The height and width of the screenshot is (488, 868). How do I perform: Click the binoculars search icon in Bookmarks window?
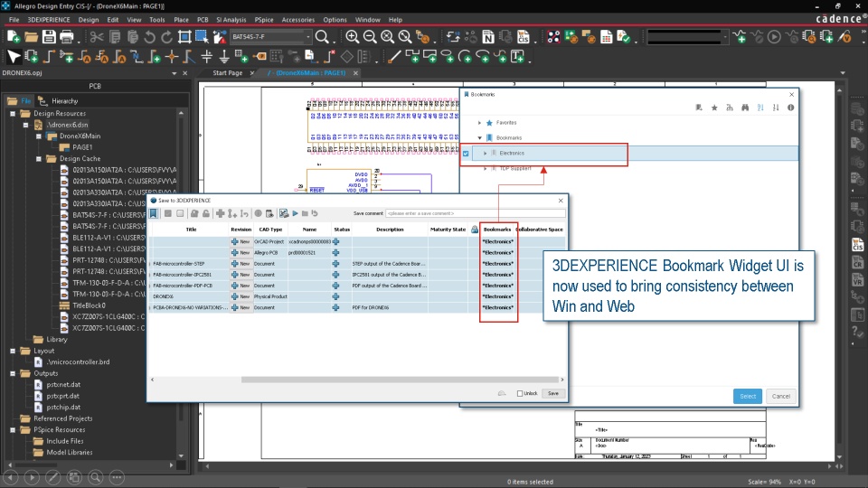745,108
